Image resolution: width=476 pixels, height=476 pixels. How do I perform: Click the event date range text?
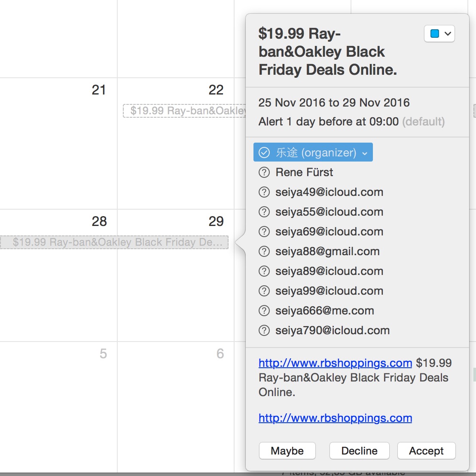point(334,103)
